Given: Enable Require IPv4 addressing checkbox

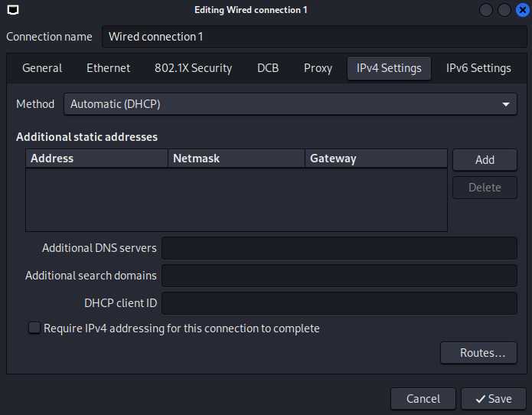Looking at the screenshot, I should coord(34,328).
